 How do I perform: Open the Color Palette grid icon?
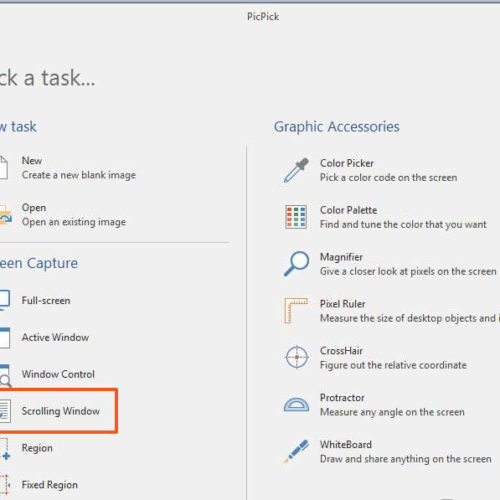pos(296,217)
